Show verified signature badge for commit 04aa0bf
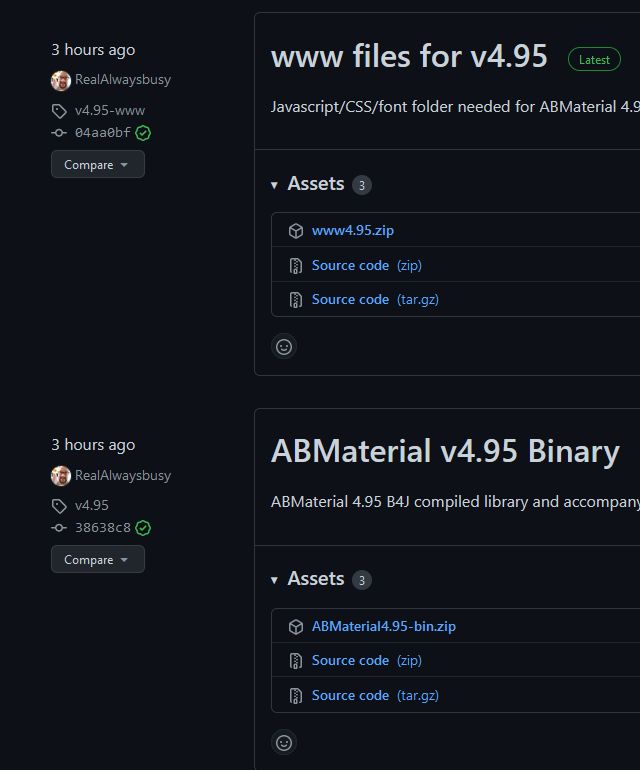Image resolution: width=640 pixels, height=770 pixels. point(143,133)
